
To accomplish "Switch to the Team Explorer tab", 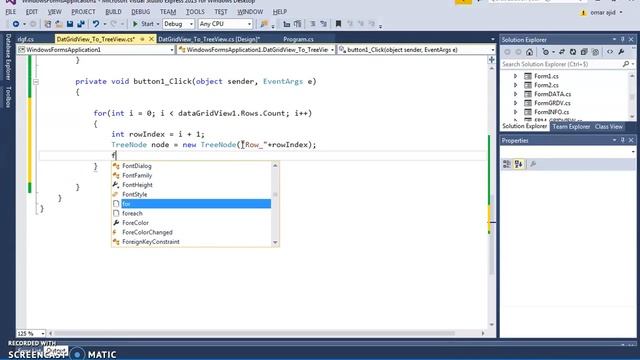I will tap(571, 127).
